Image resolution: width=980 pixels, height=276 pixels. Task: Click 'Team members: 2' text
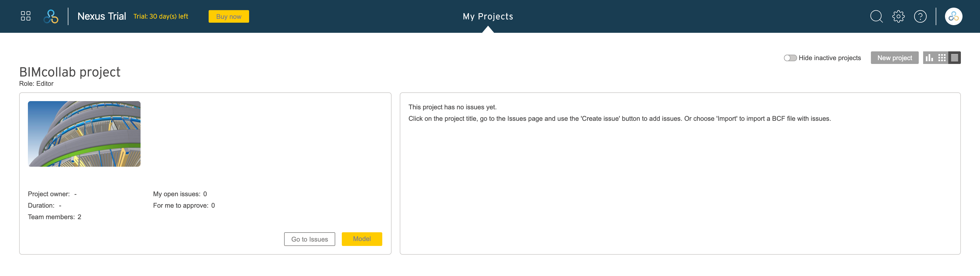coord(54,217)
